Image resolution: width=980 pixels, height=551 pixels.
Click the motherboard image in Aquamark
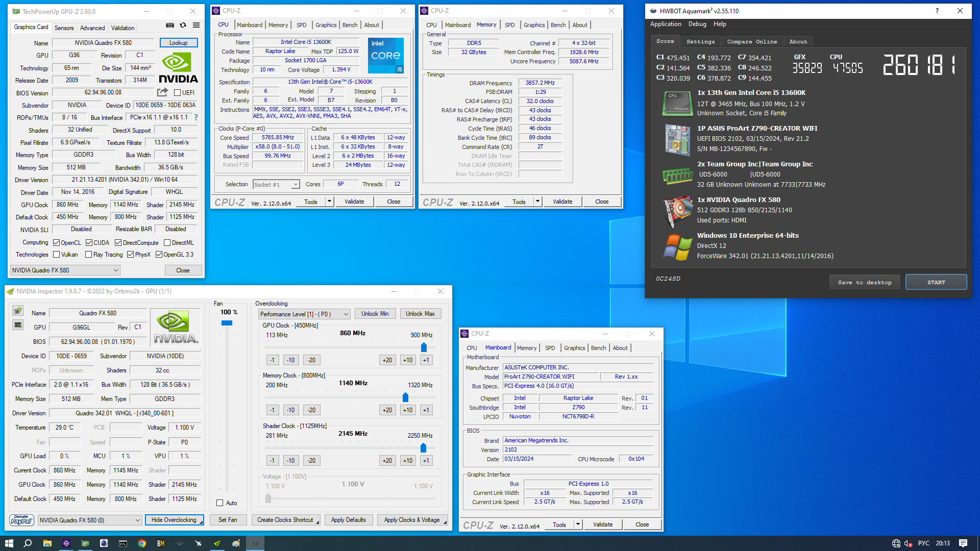click(677, 139)
